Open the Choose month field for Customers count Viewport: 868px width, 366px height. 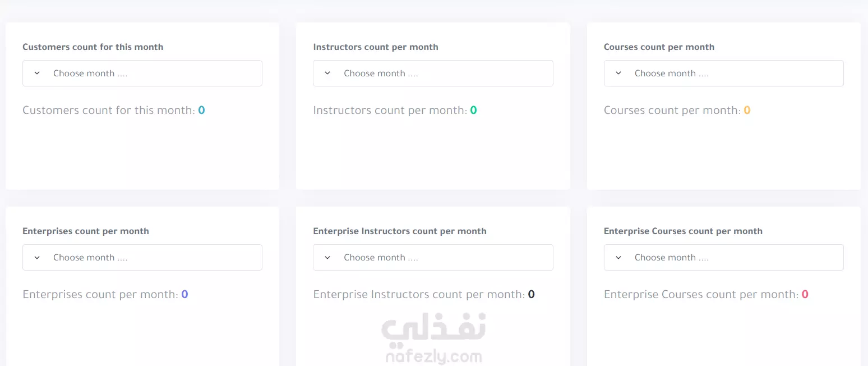pyautogui.click(x=142, y=74)
